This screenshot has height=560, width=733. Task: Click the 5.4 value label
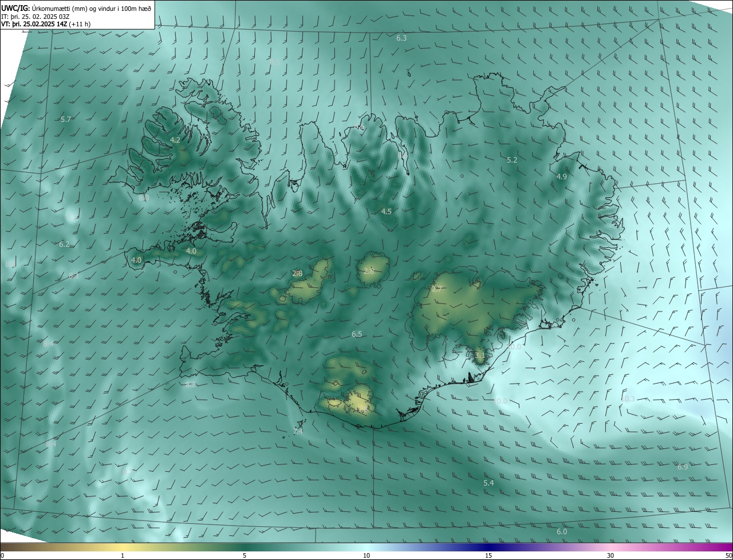click(x=488, y=484)
